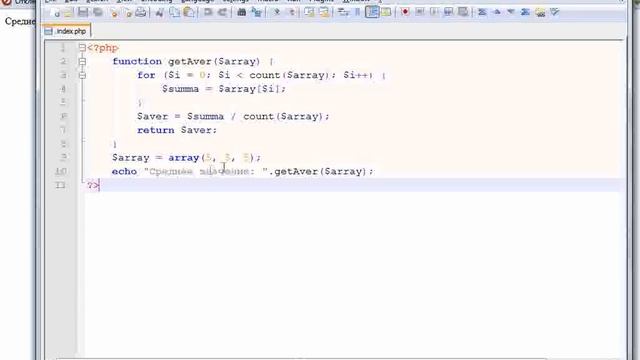Click the Paste clipboard icon
The height and width of the screenshot is (360, 640).
coord(188,12)
